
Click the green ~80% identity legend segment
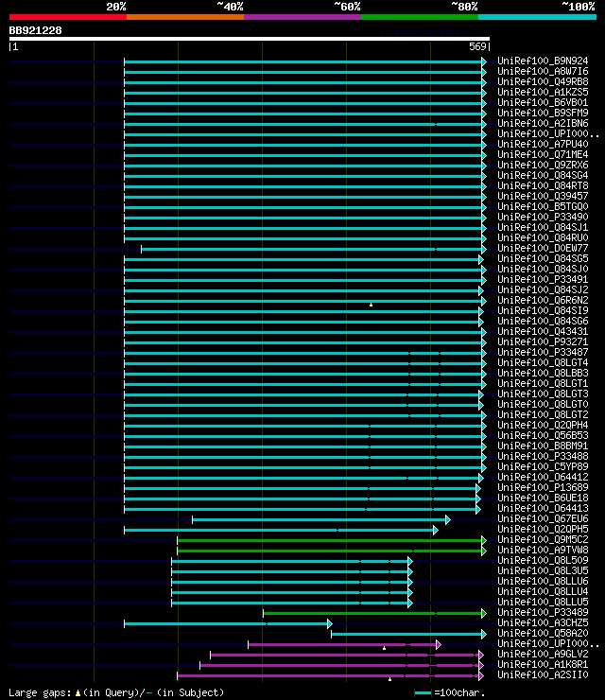click(x=420, y=17)
